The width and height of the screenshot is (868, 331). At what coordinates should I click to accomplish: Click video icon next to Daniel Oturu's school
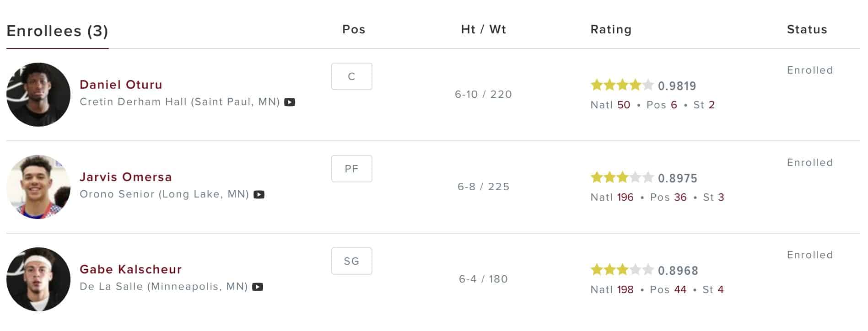tap(290, 102)
